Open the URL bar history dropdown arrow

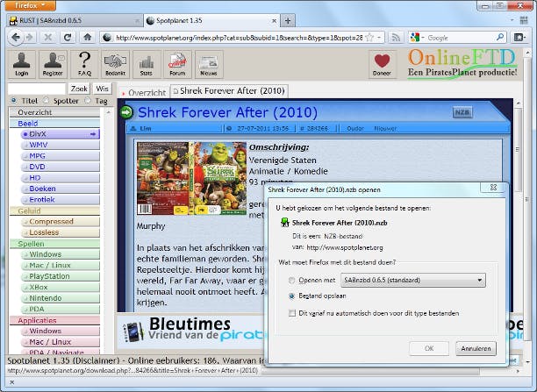point(379,38)
